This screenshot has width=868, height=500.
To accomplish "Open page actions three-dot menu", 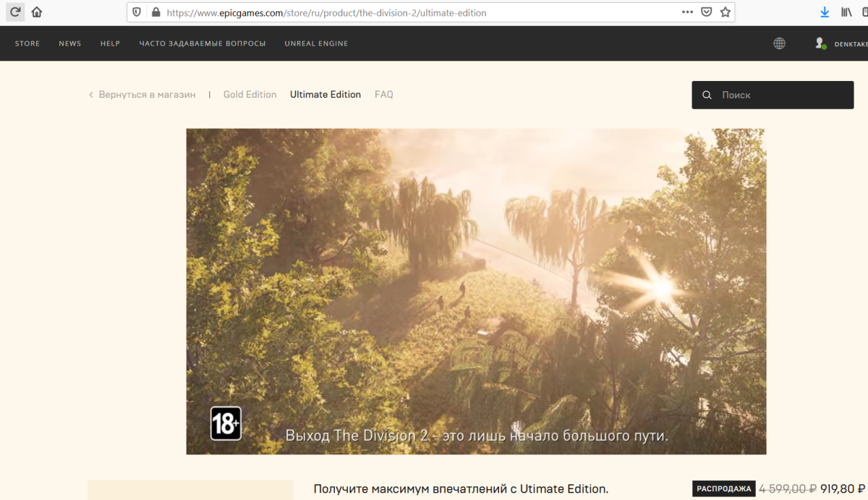I will [687, 12].
